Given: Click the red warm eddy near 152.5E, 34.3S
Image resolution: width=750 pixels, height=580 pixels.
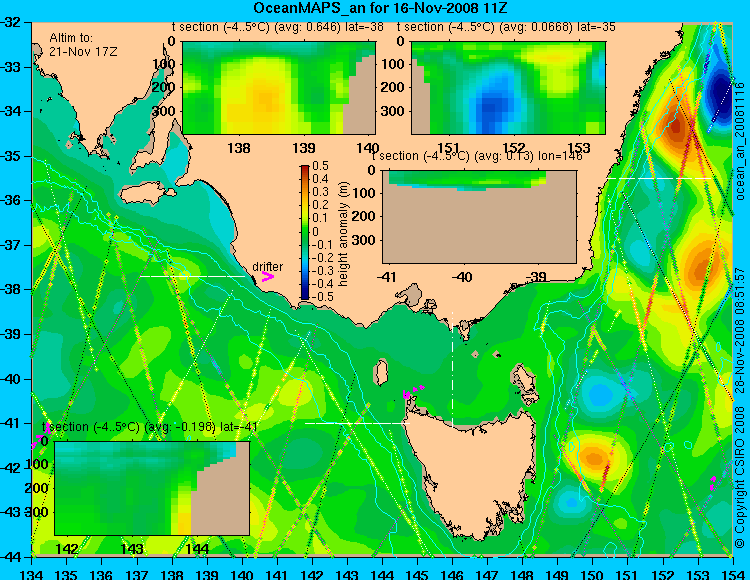Looking at the screenshot, I should [677, 126].
